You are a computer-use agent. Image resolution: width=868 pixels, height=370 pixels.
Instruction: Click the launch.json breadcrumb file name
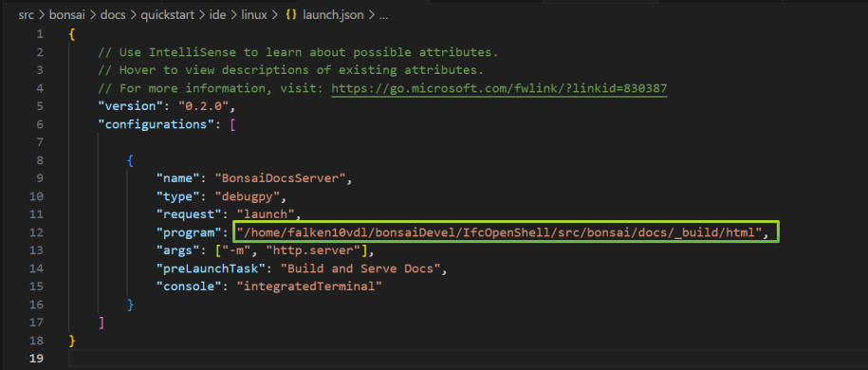coord(333,15)
